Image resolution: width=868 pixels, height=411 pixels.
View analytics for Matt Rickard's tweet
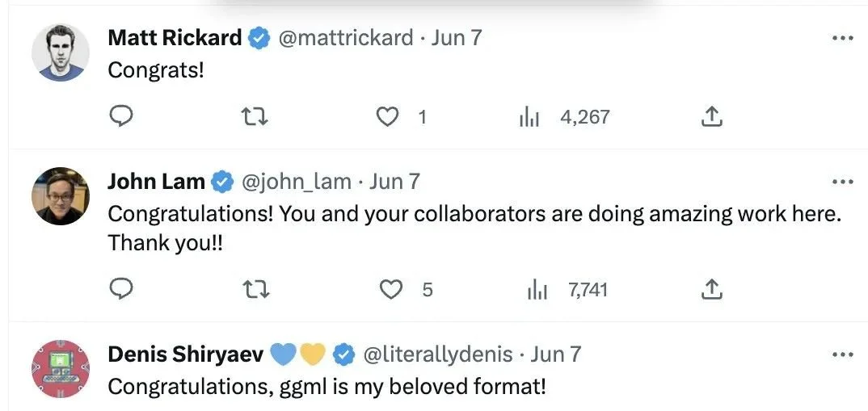[563, 117]
